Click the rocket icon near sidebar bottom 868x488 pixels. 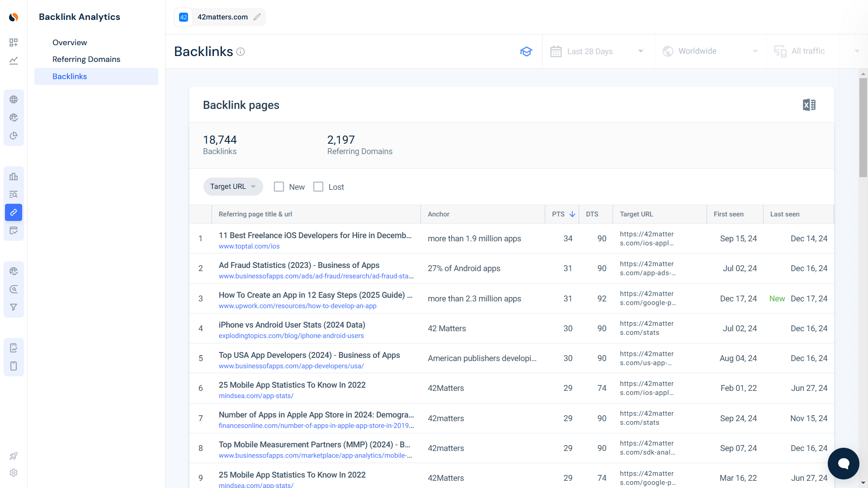(x=14, y=456)
